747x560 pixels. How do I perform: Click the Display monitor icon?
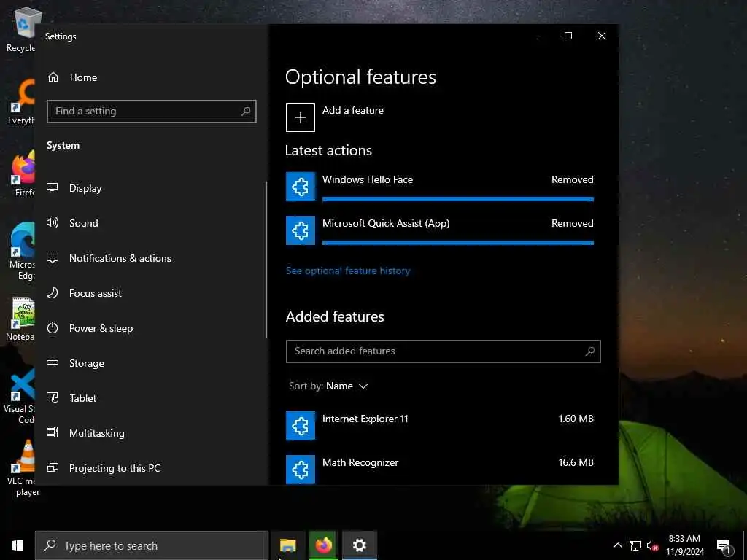coord(53,187)
